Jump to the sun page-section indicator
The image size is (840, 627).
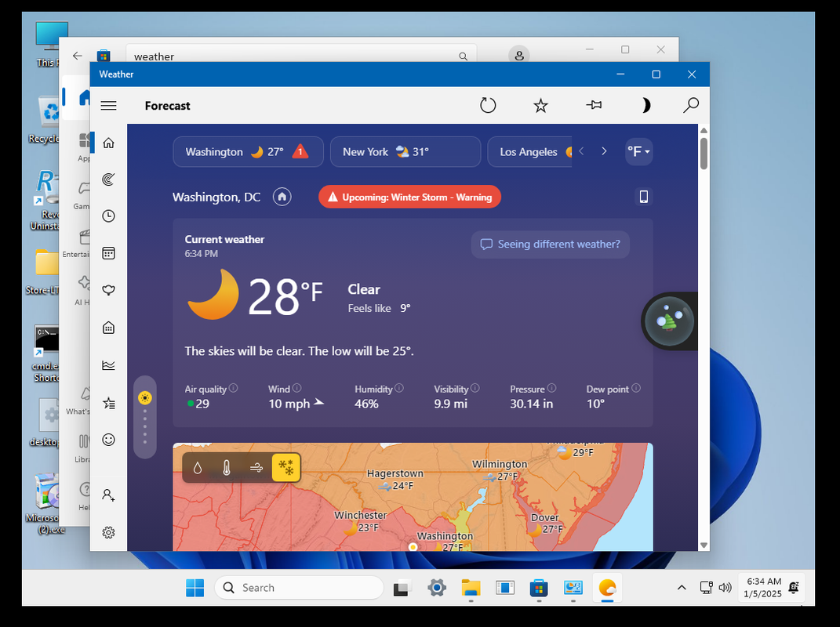pyautogui.click(x=144, y=398)
